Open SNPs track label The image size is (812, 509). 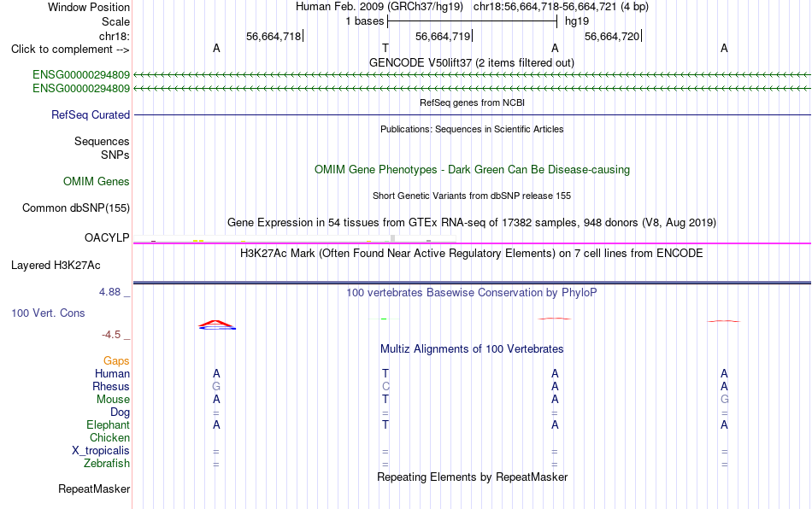(x=115, y=155)
